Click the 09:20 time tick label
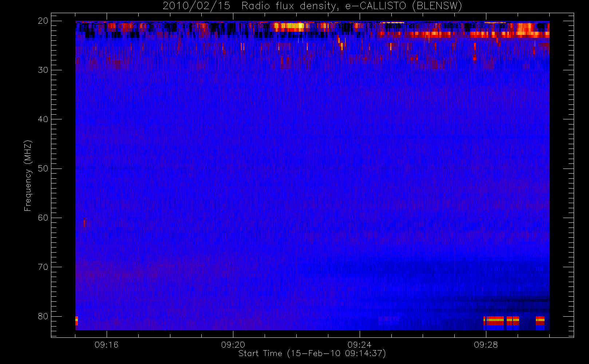This screenshot has width=589, height=364. click(233, 345)
